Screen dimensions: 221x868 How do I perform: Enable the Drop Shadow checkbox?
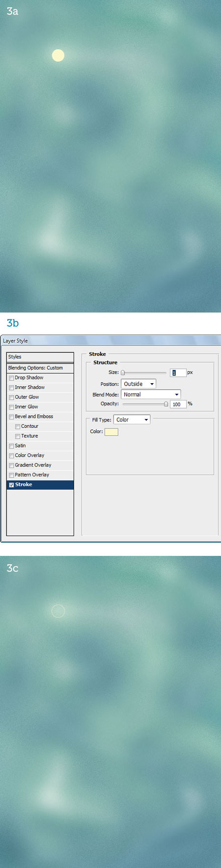11,378
